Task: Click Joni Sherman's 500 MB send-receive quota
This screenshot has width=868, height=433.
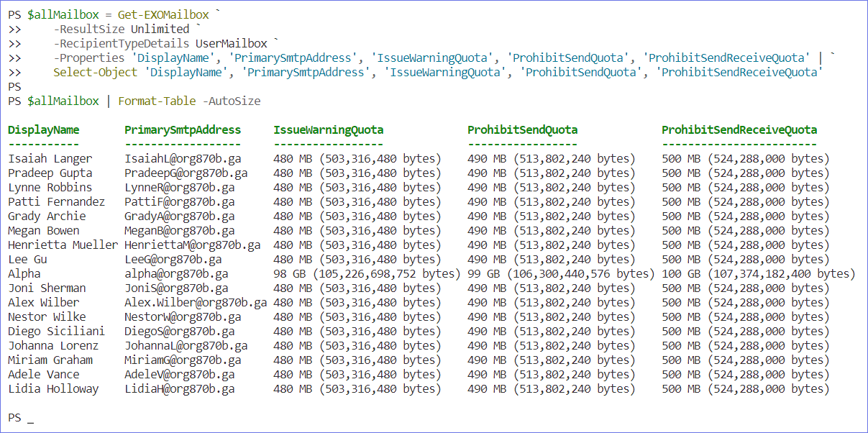Action: [746, 288]
